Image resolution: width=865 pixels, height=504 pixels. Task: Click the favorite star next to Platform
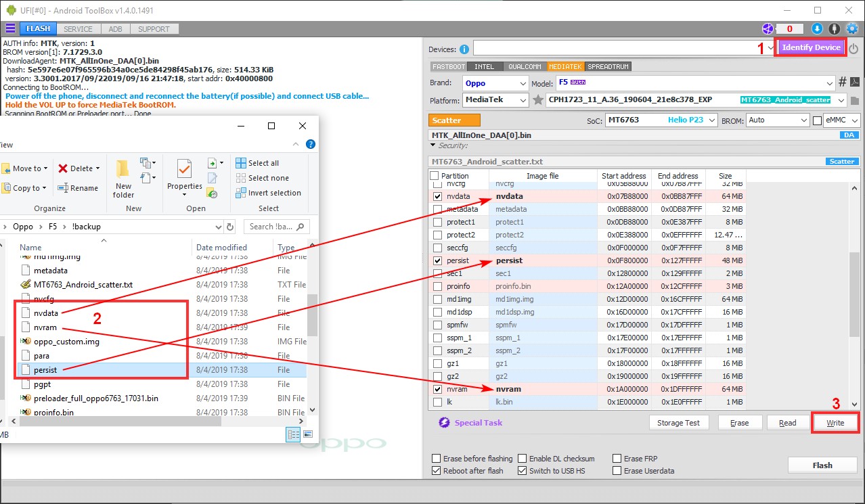(538, 100)
